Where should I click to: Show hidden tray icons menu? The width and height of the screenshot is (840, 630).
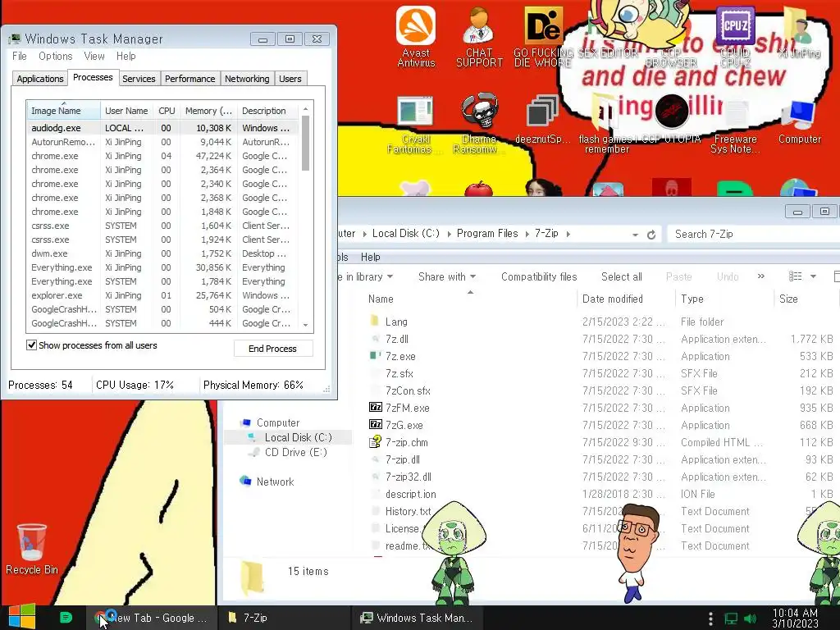[710, 619]
